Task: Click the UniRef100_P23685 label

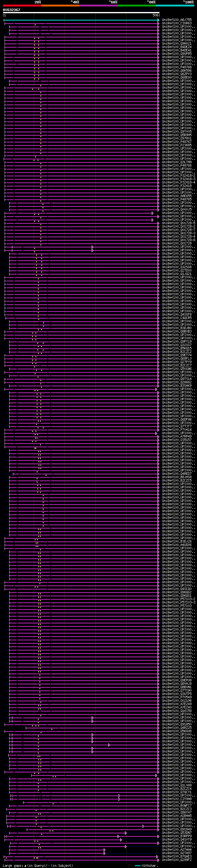Action: click(x=177, y=145)
